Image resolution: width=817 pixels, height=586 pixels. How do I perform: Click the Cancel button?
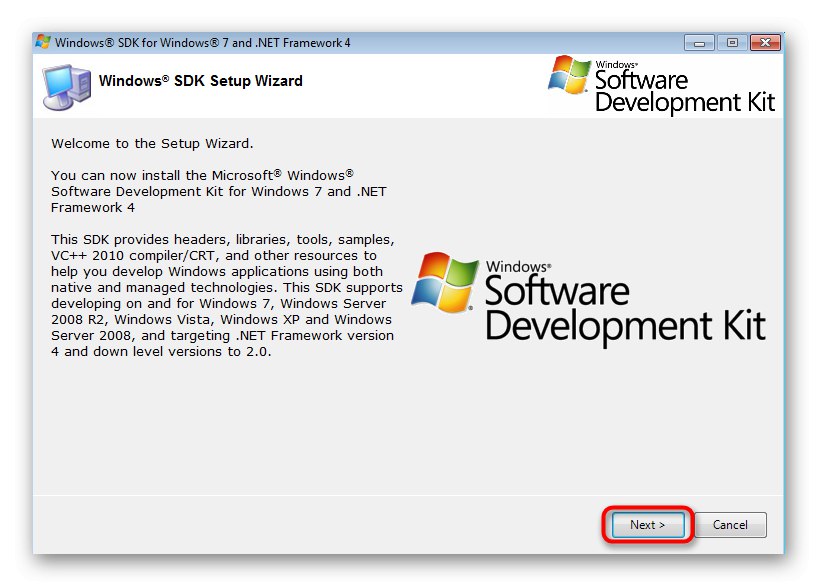pos(730,525)
